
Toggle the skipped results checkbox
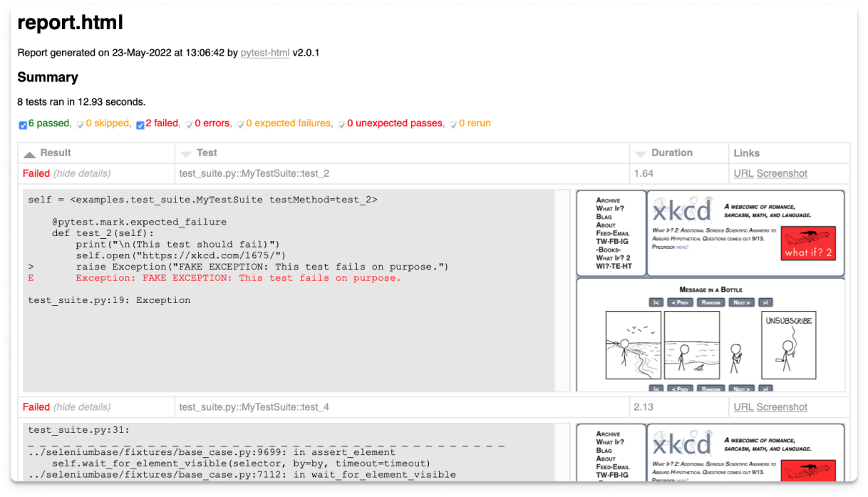click(81, 125)
